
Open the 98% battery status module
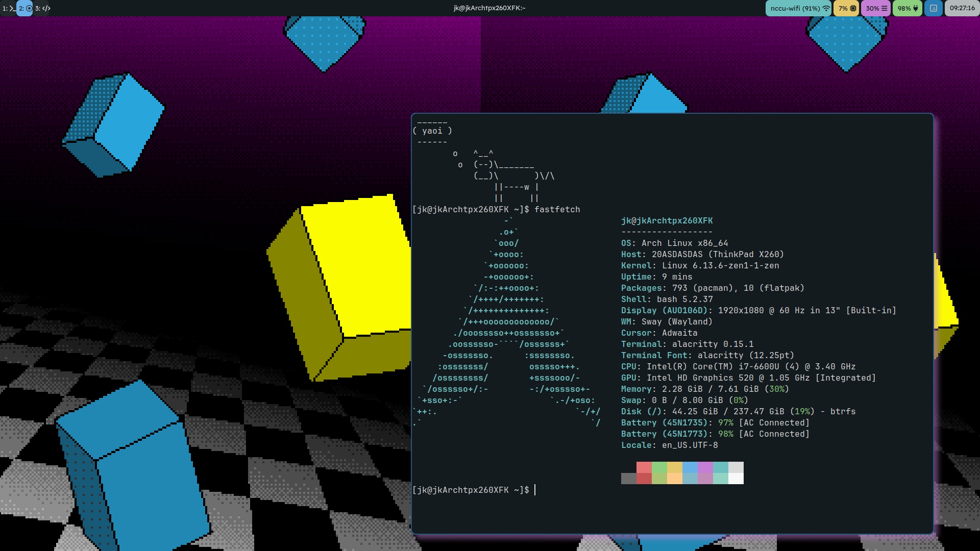(908, 8)
